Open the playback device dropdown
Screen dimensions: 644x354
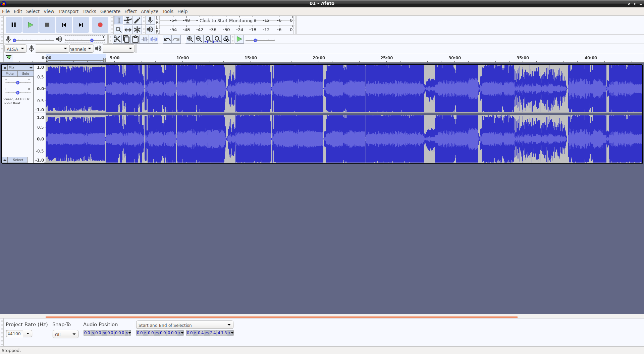pyautogui.click(x=119, y=49)
